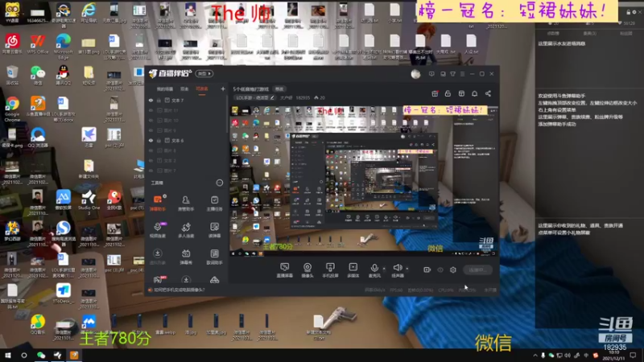Open the 读弹幕 tool

coord(214,230)
